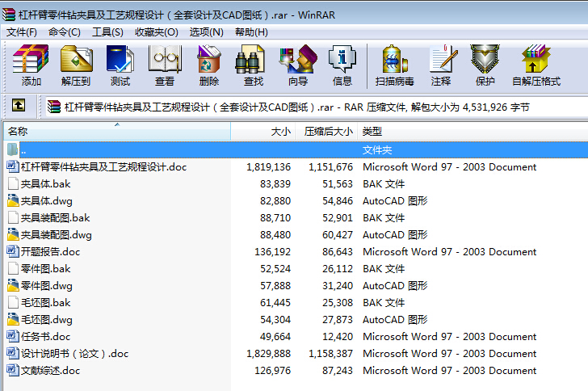The height and width of the screenshot is (391, 588).
Task: Click the up-one-level arrow button
Action: (19, 106)
